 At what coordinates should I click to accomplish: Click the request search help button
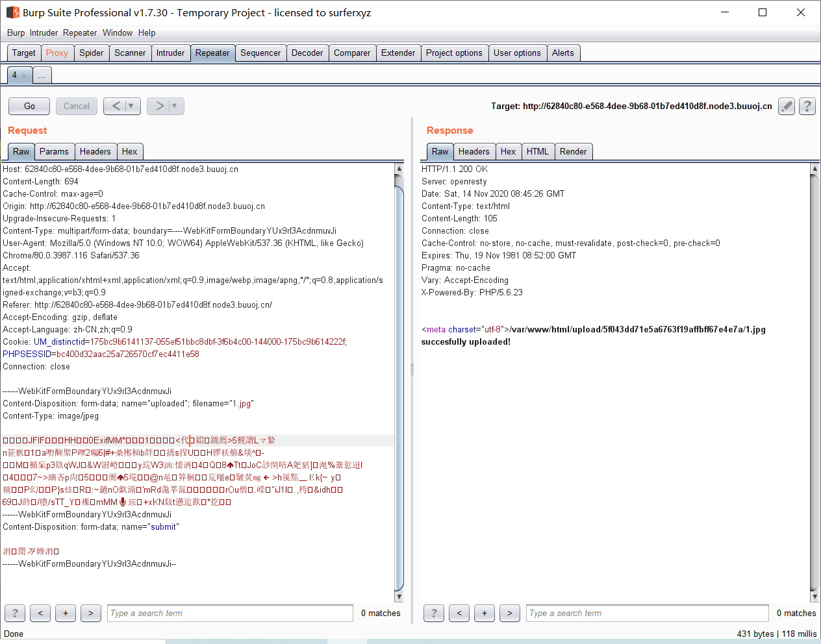tap(15, 613)
